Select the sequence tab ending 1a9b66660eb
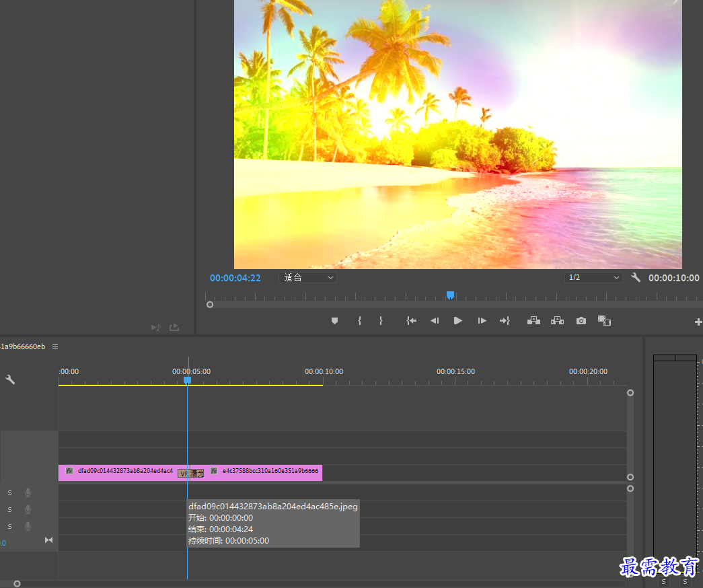 22,346
